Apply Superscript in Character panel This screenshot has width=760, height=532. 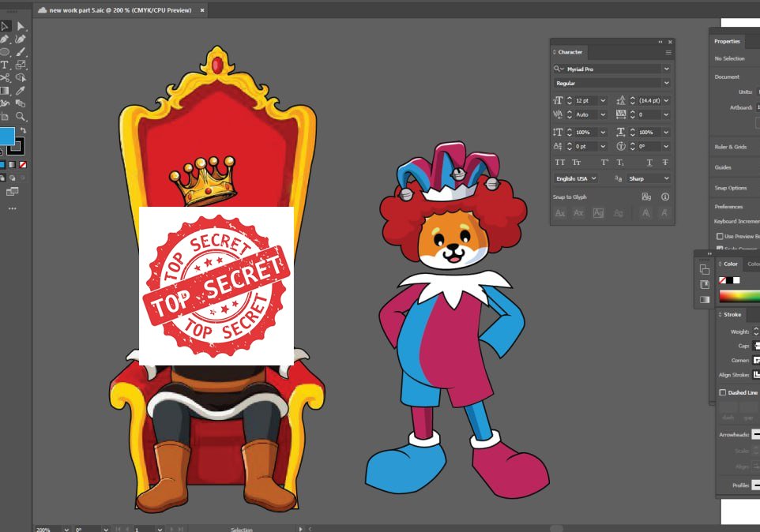[x=604, y=163]
